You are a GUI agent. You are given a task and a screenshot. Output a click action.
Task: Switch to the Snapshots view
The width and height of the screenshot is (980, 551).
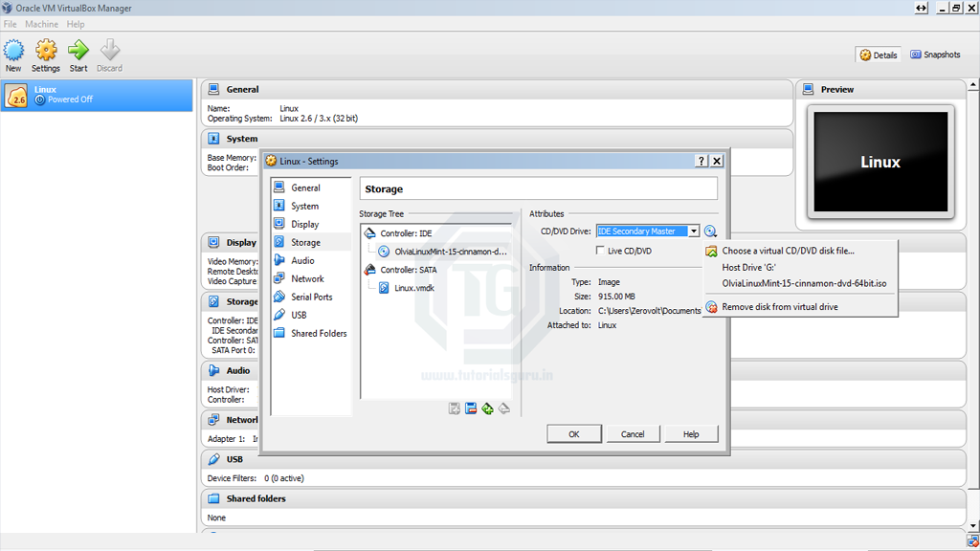point(935,55)
